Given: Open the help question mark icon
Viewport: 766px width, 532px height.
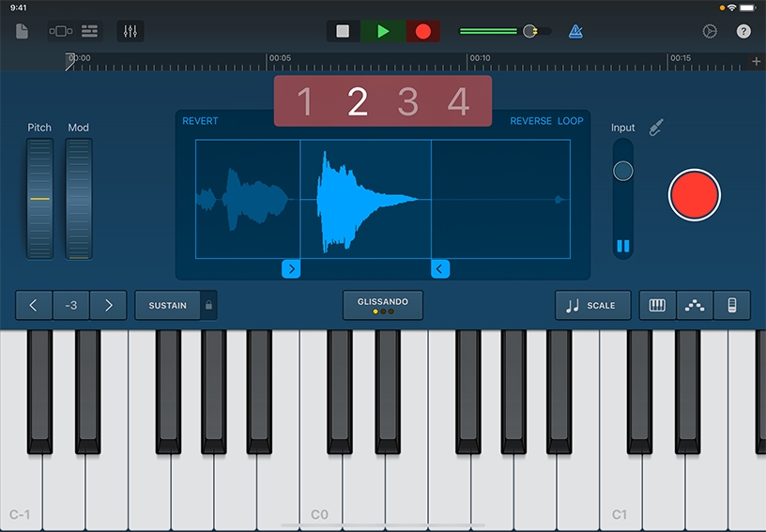Looking at the screenshot, I should tap(743, 31).
